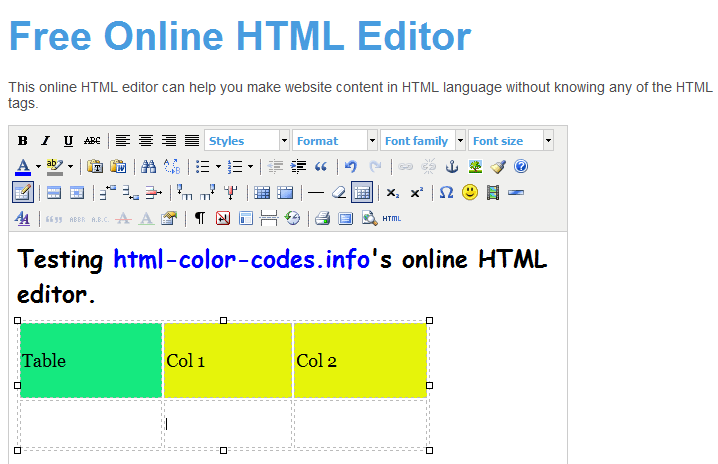Viewport: 718px width, 464px height.
Task: Click the green "Table" cell
Action: click(x=91, y=360)
